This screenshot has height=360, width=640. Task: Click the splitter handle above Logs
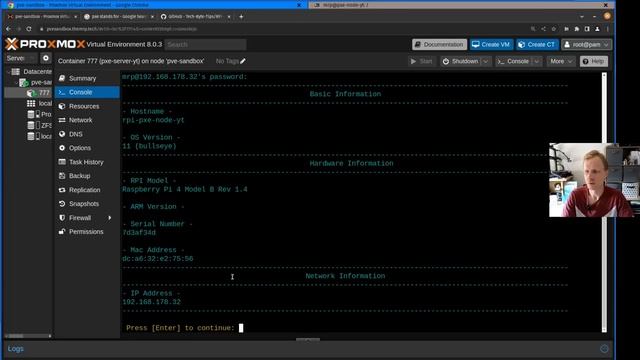[x=308, y=339]
